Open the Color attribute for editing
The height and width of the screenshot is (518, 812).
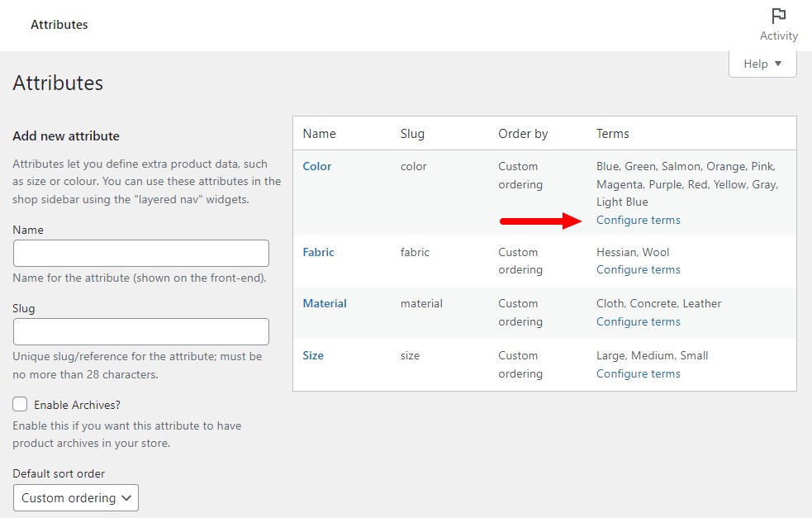[x=317, y=166]
